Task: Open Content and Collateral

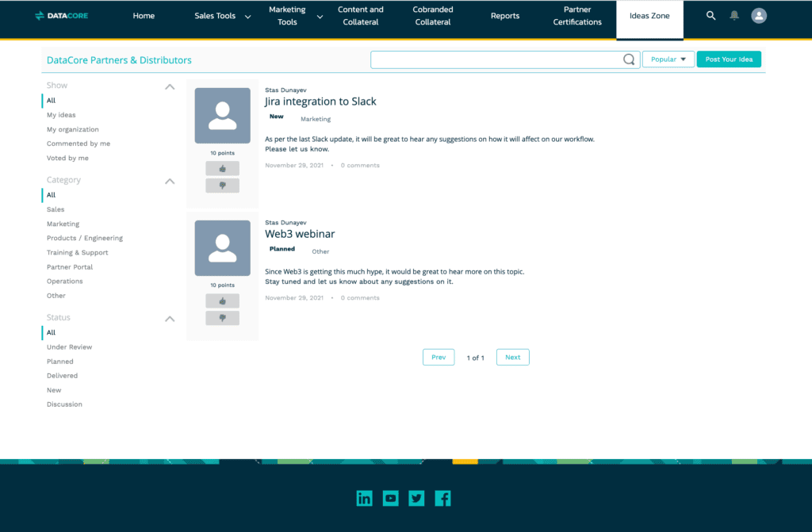Action: point(361,16)
